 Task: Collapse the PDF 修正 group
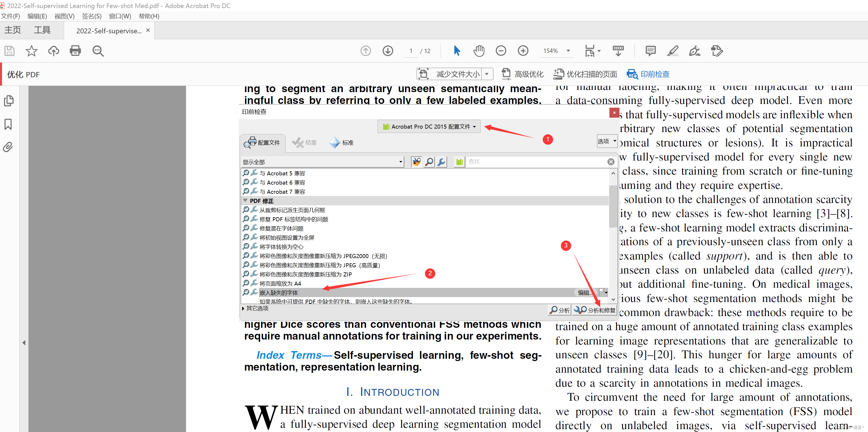(x=245, y=201)
